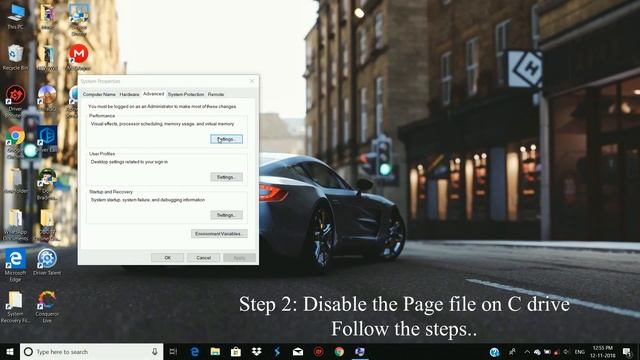The height and width of the screenshot is (360, 640).
Task: Open Edge from the taskbar
Action: tap(195, 351)
